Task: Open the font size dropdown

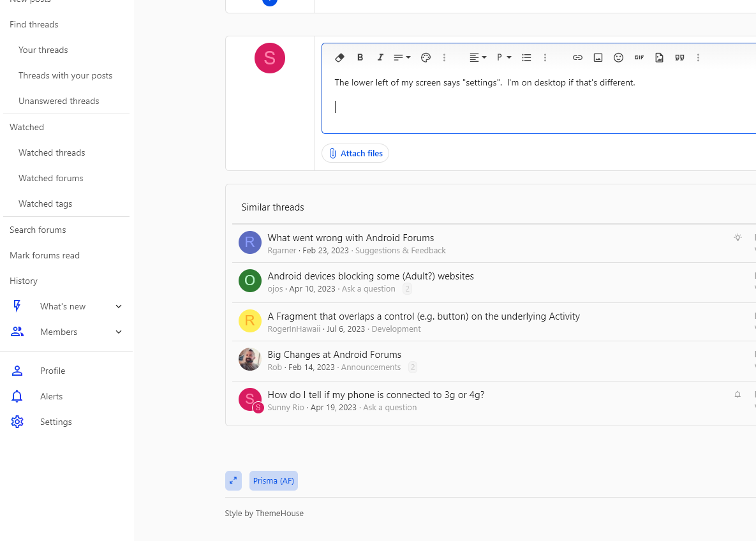Action: 402,57
